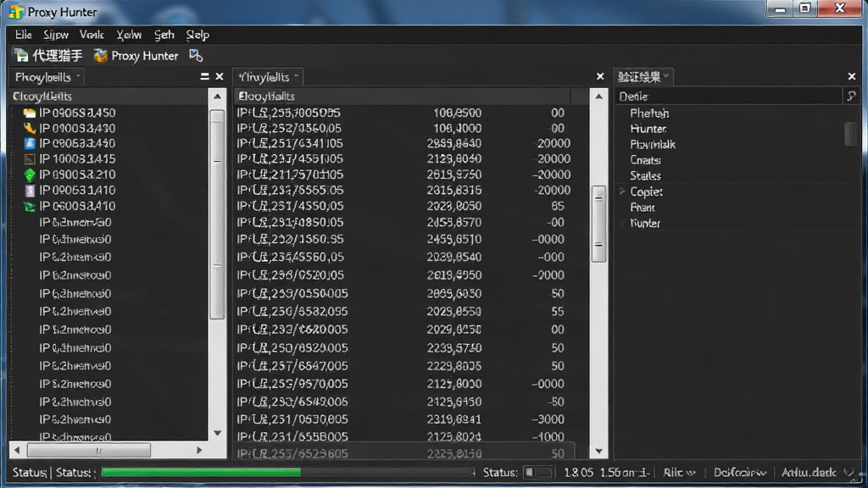Image resolution: width=868 pixels, height=488 pixels.
Task: Click the purple icon beside IP 090631,410
Action: click(30, 191)
